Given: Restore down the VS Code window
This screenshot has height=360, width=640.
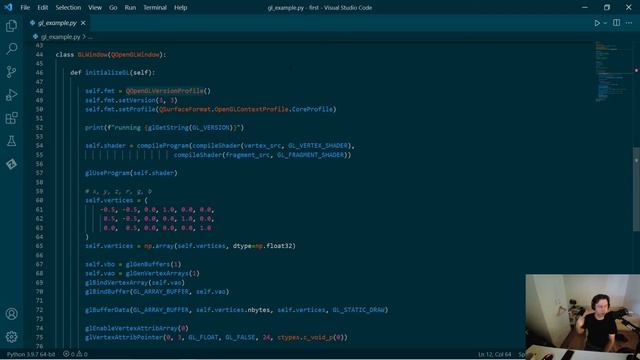Looking at the screenshot, I should tap(607, 7).
